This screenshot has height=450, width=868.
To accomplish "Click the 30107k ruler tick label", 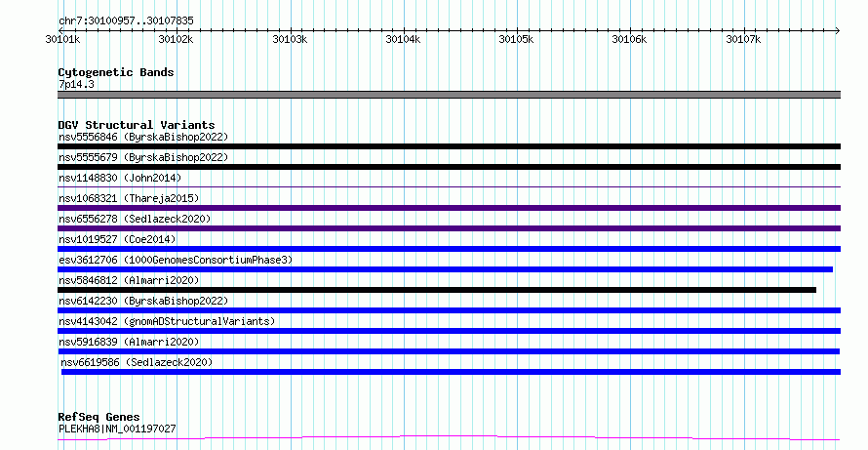I will coord(743,39).
